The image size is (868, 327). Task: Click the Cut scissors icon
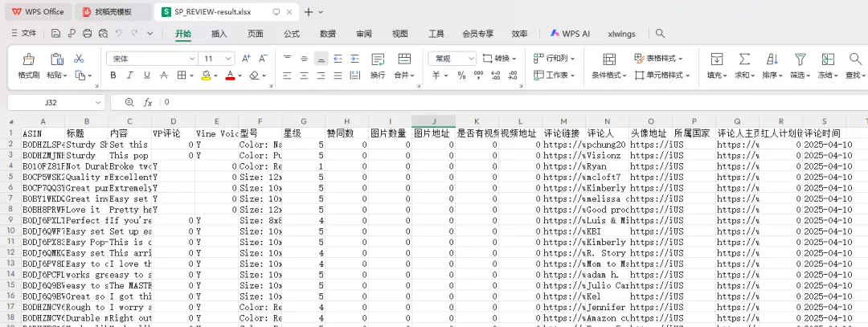pyautogui.click(x=79, y=59)
